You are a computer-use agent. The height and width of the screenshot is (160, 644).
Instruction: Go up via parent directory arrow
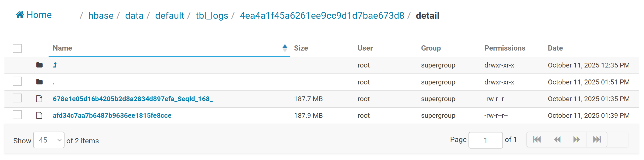pyautogui.click(x=55, y=65)
